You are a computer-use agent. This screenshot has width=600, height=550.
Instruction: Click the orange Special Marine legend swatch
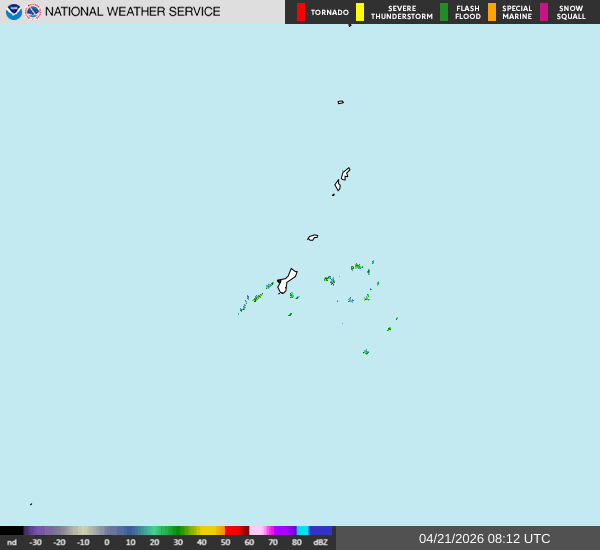point(492,12)
